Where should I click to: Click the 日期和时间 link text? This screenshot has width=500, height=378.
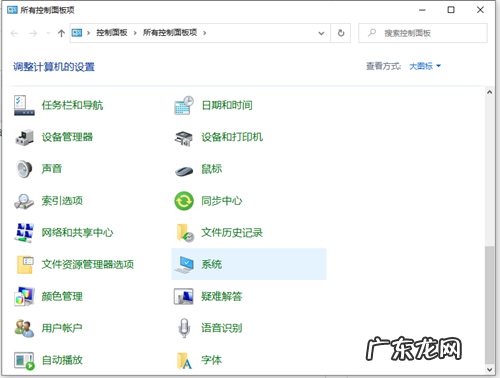click(x=227, y=105)
